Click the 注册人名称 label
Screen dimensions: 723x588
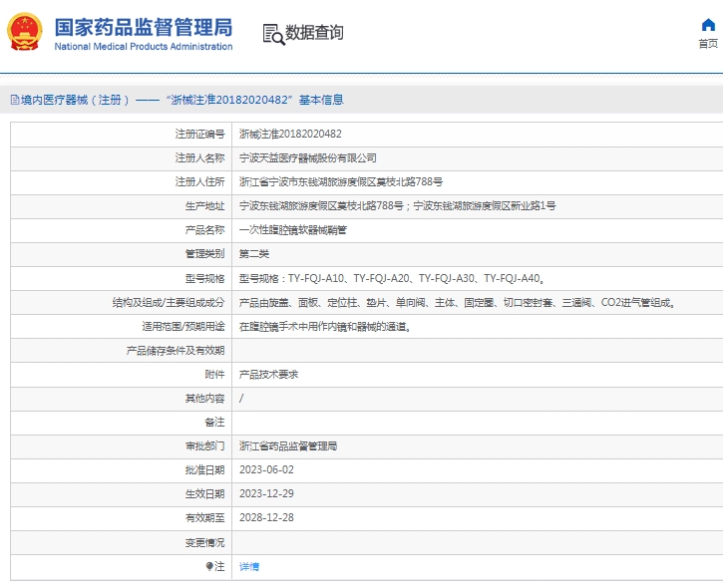click(x=200, y=158)
